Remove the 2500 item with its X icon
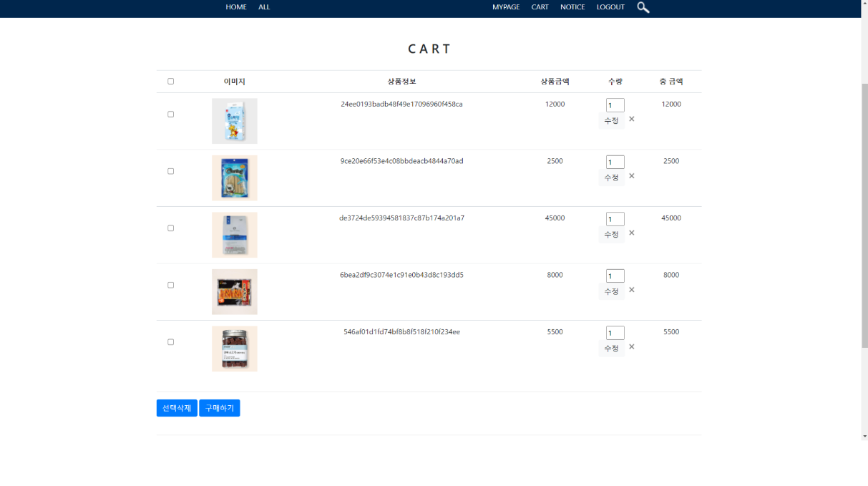The image size is (868, 486). [x=632, y=176]
